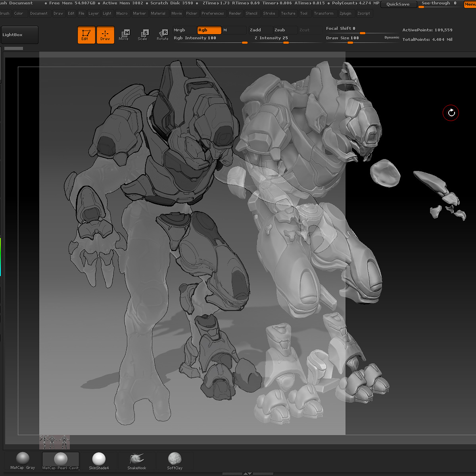This screenshot has width=476, height=476.
Task: Click the "RTime" status entry
Action: [x=246, y=3]
